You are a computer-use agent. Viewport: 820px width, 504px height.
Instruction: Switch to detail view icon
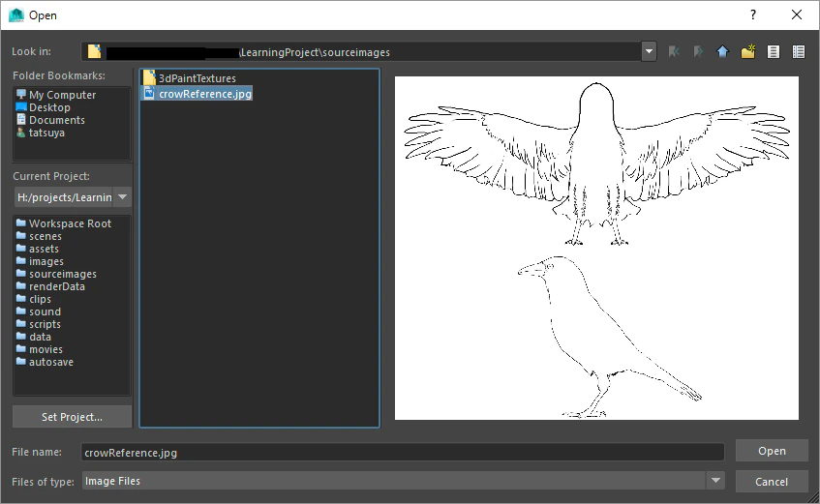pos(798,51)
